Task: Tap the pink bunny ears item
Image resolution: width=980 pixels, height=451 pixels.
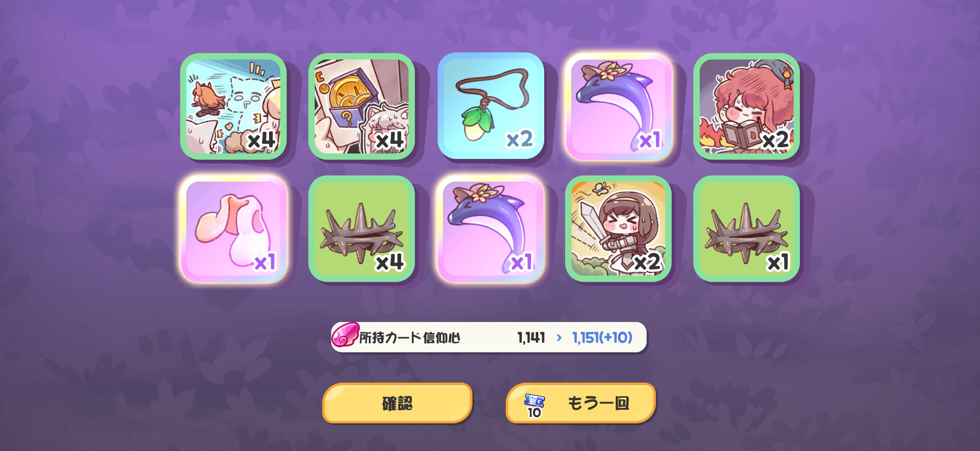Action: 233,229
